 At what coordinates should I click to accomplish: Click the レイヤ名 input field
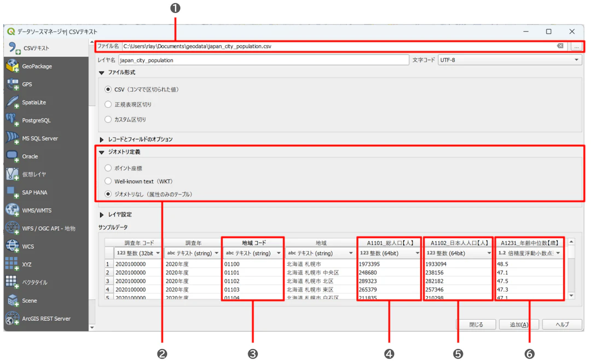263,60
